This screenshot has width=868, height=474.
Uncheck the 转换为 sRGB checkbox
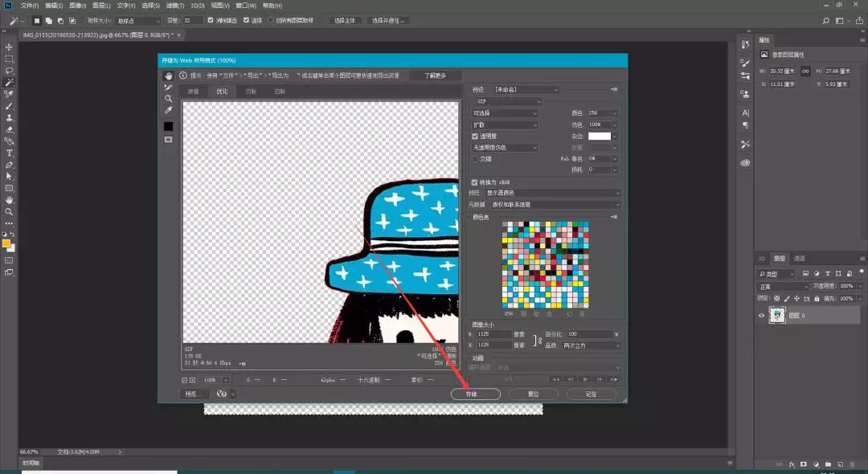pos(475,182)
